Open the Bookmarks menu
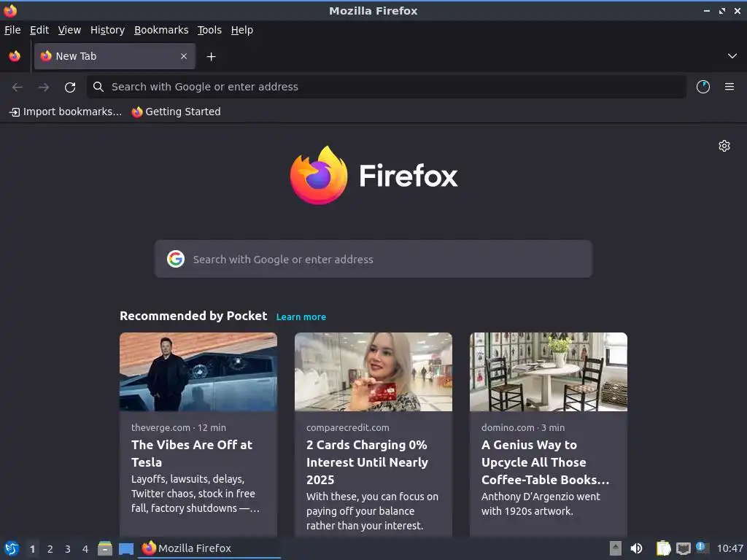 tap(161, 30)
